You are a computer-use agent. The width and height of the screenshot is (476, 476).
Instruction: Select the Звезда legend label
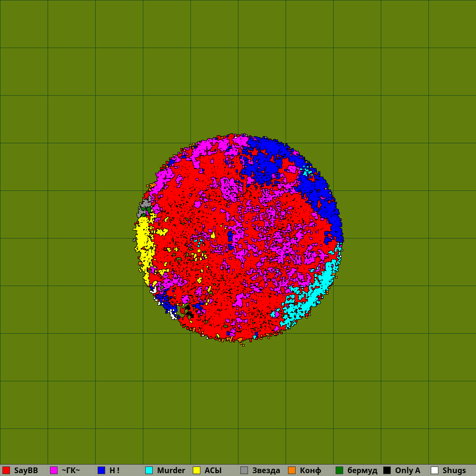[266, 470]
